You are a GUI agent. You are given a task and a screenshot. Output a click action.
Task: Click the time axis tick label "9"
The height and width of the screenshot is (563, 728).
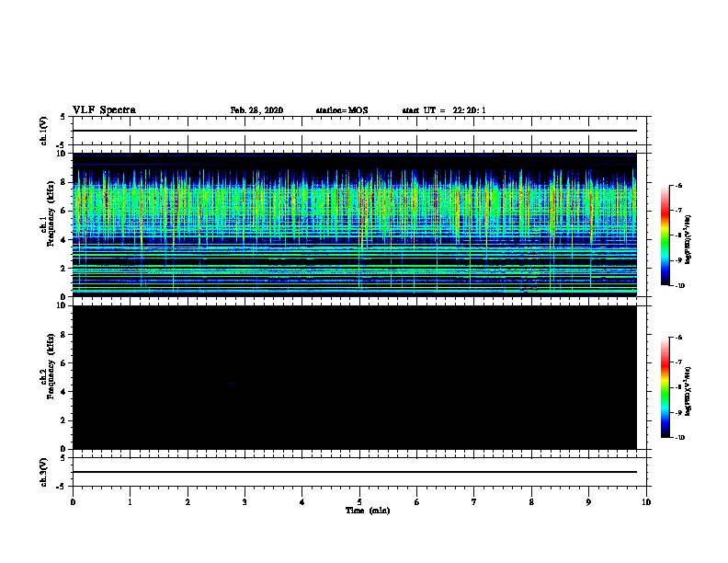(588, 502)
